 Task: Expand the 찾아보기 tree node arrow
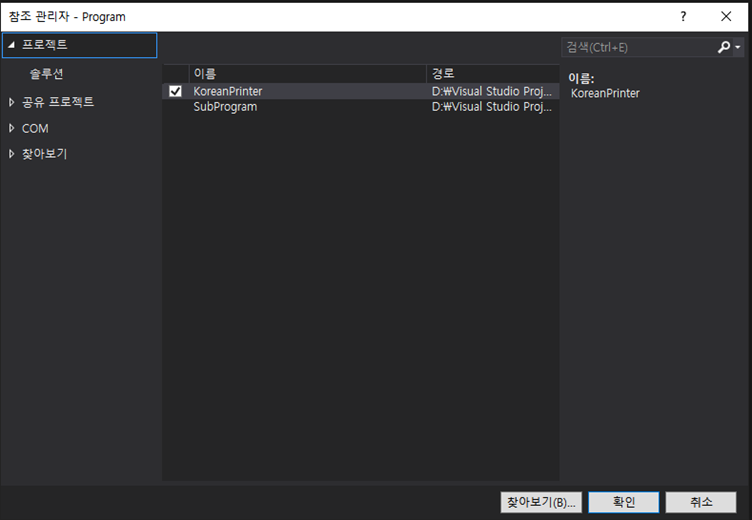pyautogui.click(x=12, y=154)
